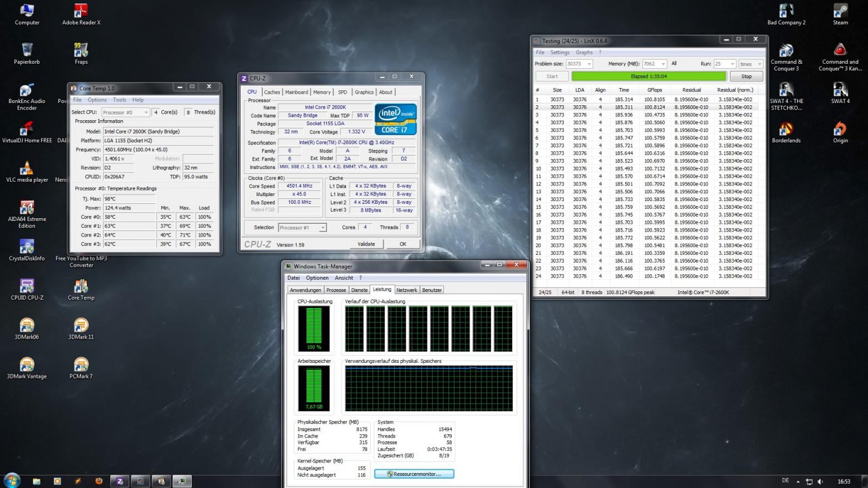Expand CPU-Z Selection Processor #1 dropdown
Image resolution: width=868 pixels, height=488 pixels.
coord(323,228)
